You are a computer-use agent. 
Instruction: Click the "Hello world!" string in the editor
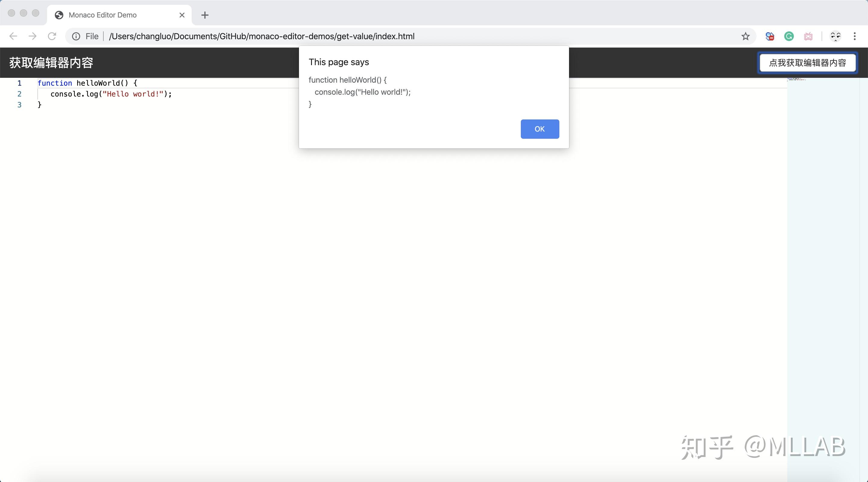tap(134, 94)
